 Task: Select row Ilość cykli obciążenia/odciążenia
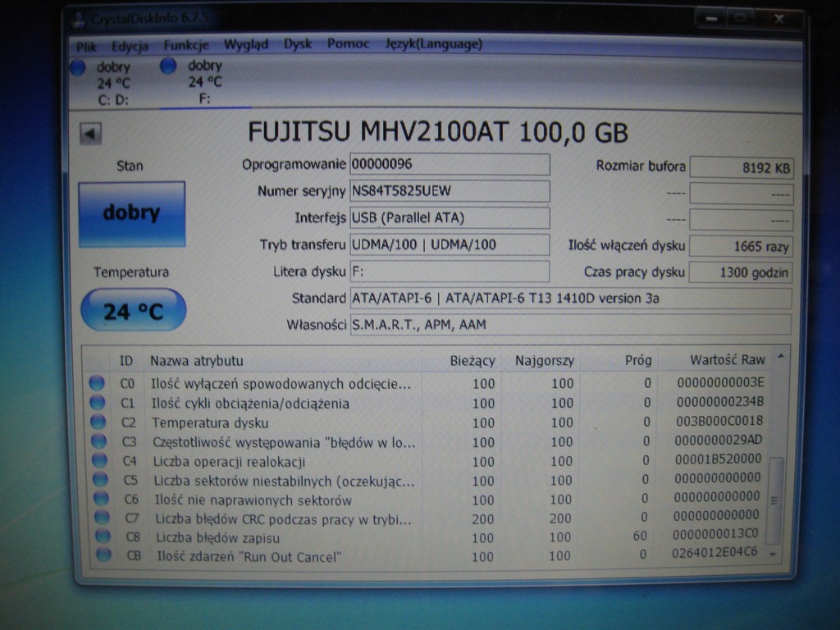click(427, 402)
